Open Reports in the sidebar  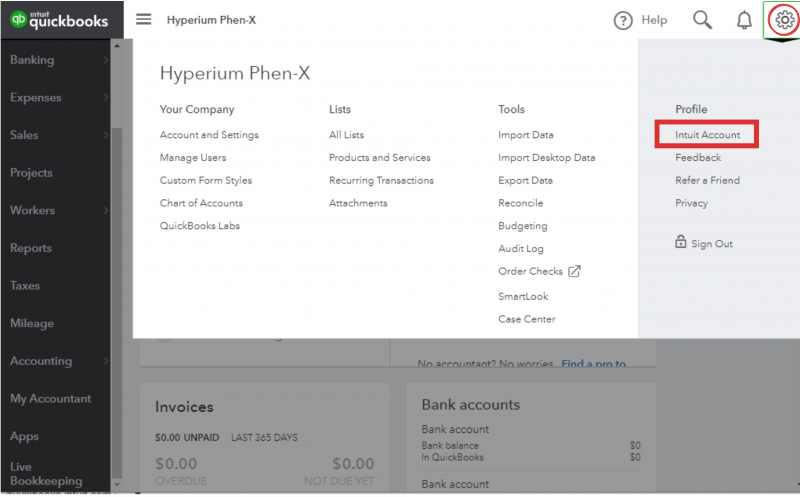[x=31, y=248]
